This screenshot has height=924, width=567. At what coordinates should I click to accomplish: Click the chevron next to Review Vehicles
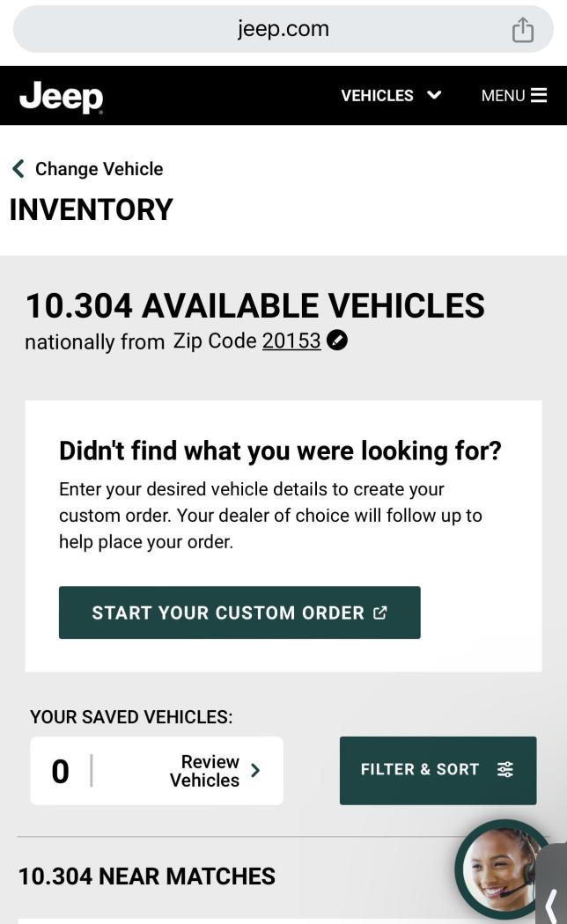(255, 771)
